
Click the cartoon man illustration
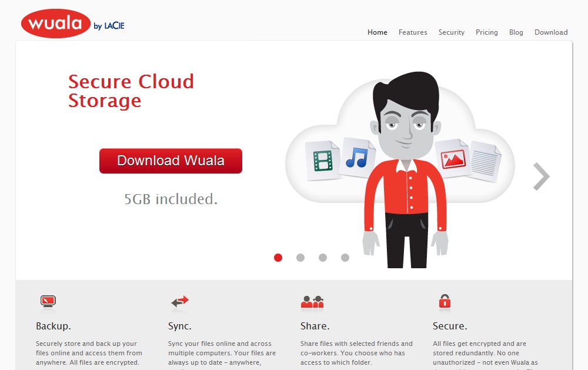pyautogui.click(x=406, y=169)
